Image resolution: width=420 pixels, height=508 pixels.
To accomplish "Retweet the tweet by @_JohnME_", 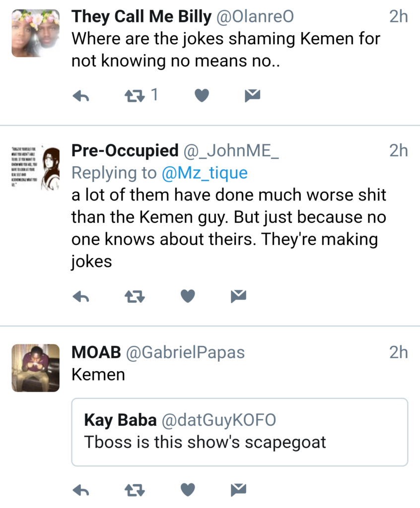I will pos(134,297).
